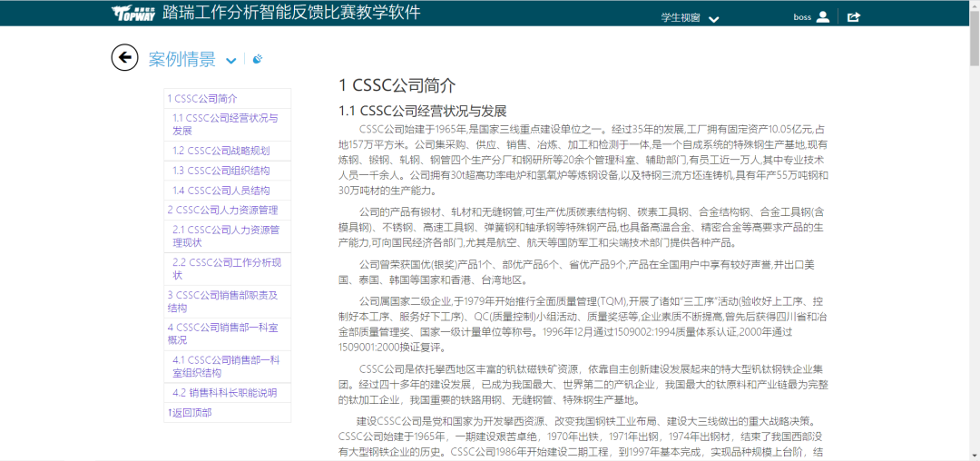
Task: Click 返回顶部 to return to top
Action: point(190,412)
